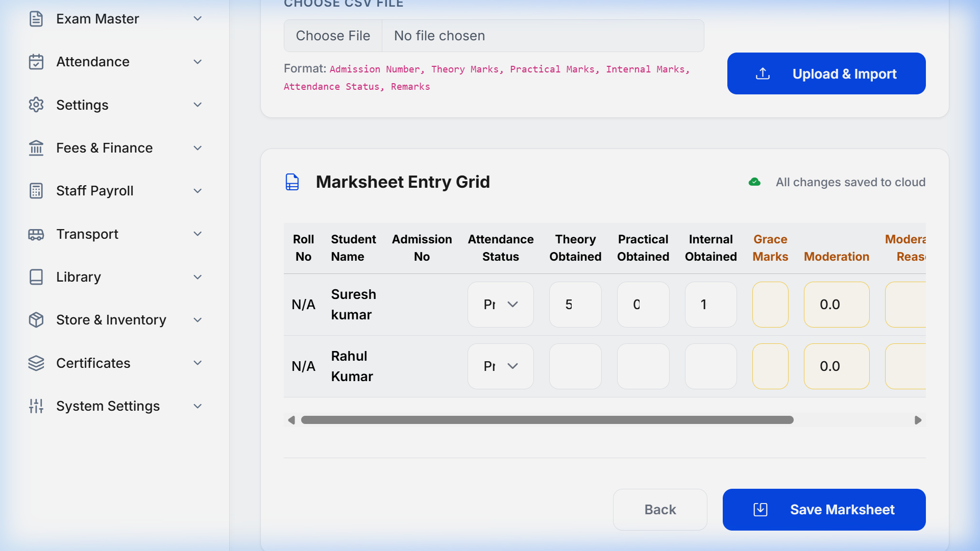Click the grid scrollbar left arrow
Image resolution: width=980 pixels, height=551 pixels.
pyautogui.click(x=291, y=420)
